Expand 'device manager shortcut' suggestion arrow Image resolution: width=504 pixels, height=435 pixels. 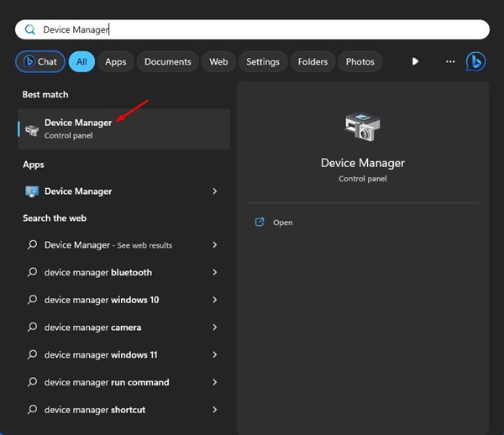[215, 410]
